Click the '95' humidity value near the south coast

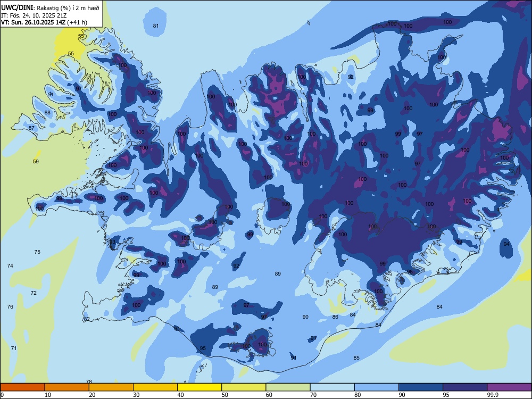click(x=203, y=348)
